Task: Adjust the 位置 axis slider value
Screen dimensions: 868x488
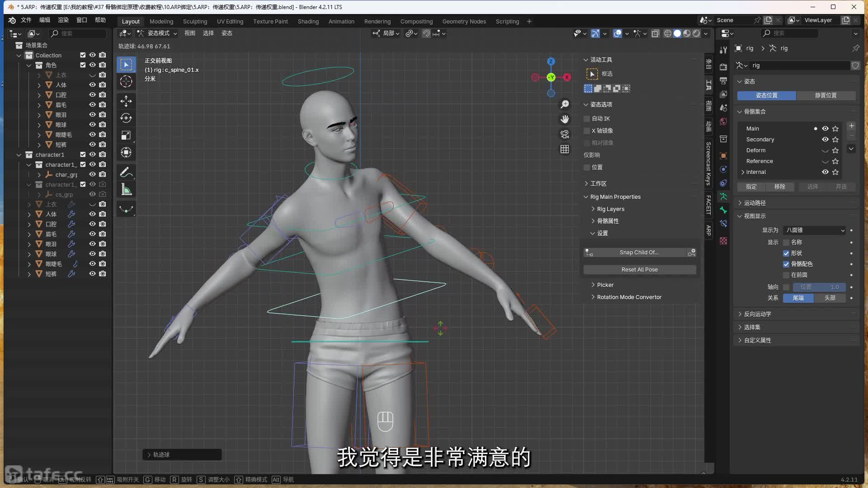Action: [x=819, y=287]
